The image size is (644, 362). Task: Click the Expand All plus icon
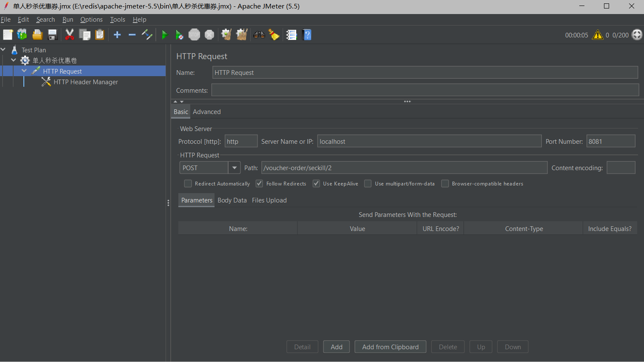[x=117, y=35]
